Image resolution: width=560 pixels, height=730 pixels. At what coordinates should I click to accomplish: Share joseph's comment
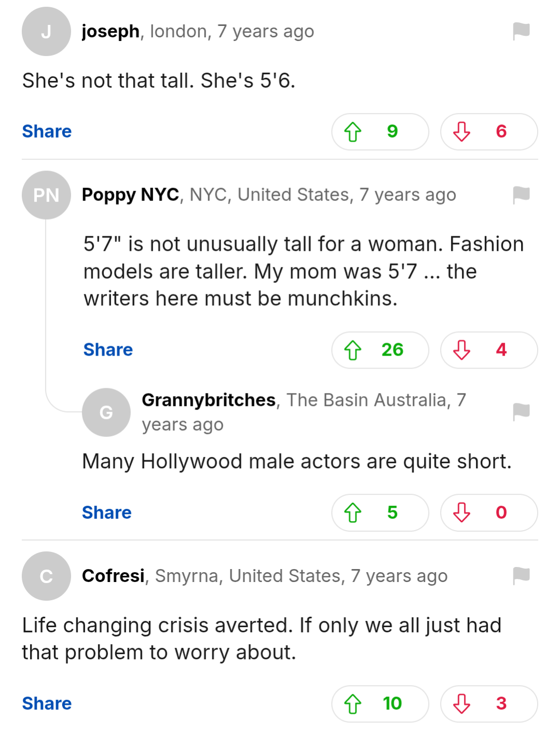(47, 131)
